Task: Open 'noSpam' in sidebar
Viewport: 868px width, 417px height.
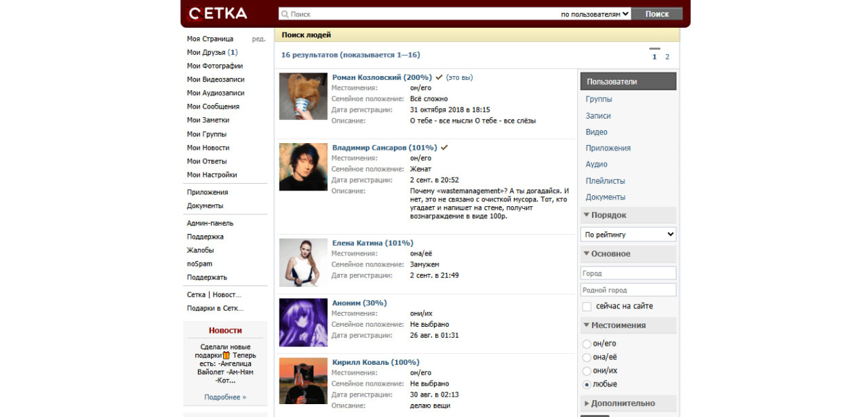Action: tap(199, 264)
